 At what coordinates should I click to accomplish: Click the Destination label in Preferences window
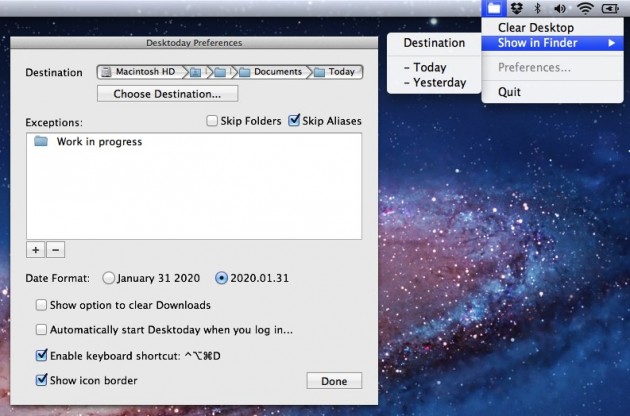tap(54, 72)
